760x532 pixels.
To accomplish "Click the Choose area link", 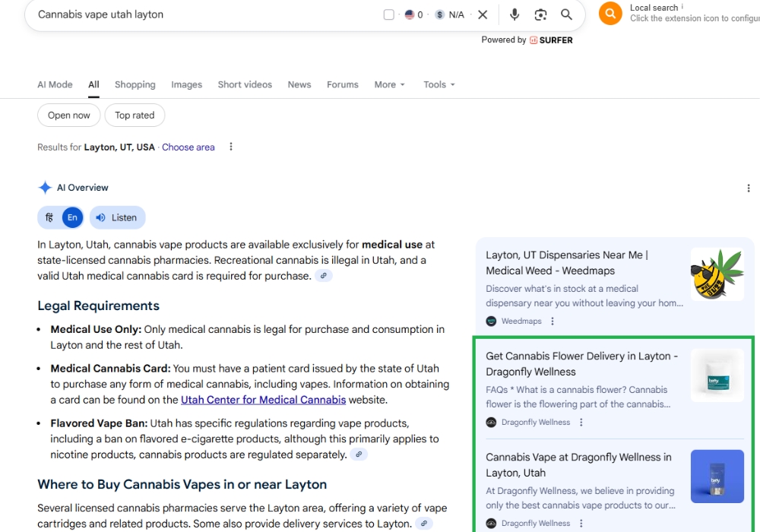I will (188, 147).
